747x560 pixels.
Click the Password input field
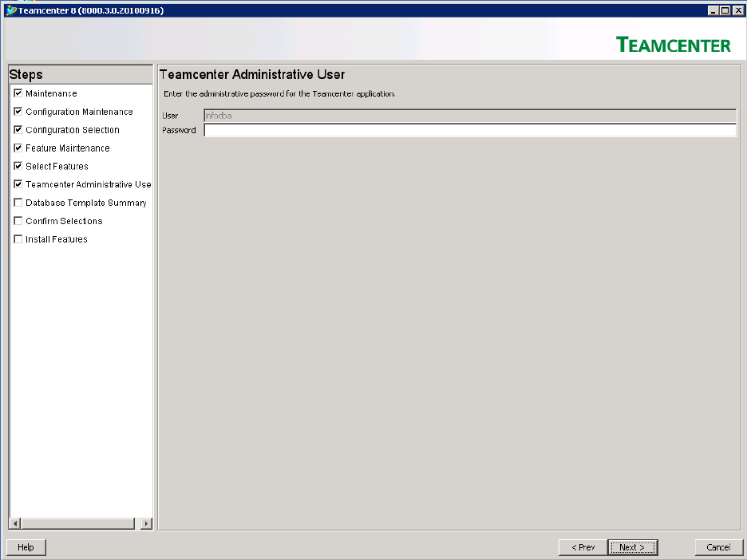(x=470, y=130)
